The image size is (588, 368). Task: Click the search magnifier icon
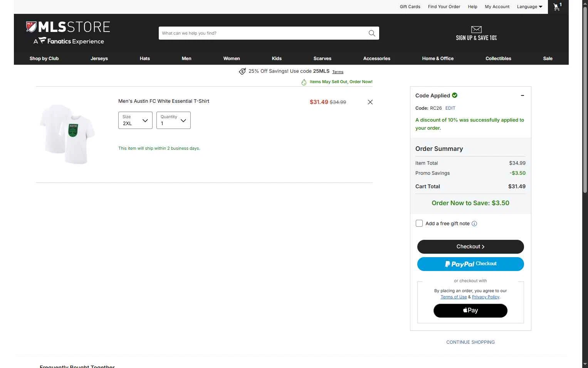372,33
